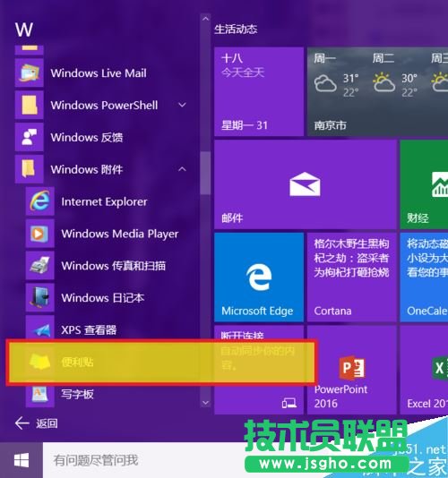448x478 pixels.
Task: Select the Internet Explorer label
Action: [x=104, y=201]
